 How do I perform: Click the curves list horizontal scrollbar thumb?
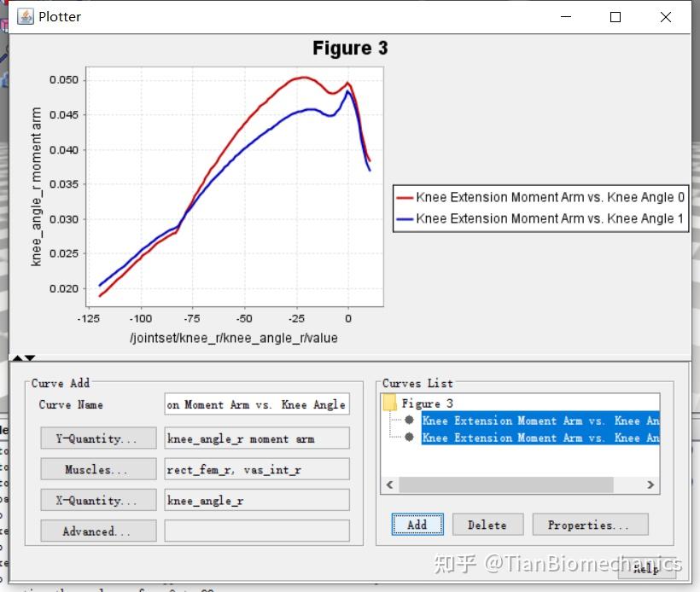(506, 485)
